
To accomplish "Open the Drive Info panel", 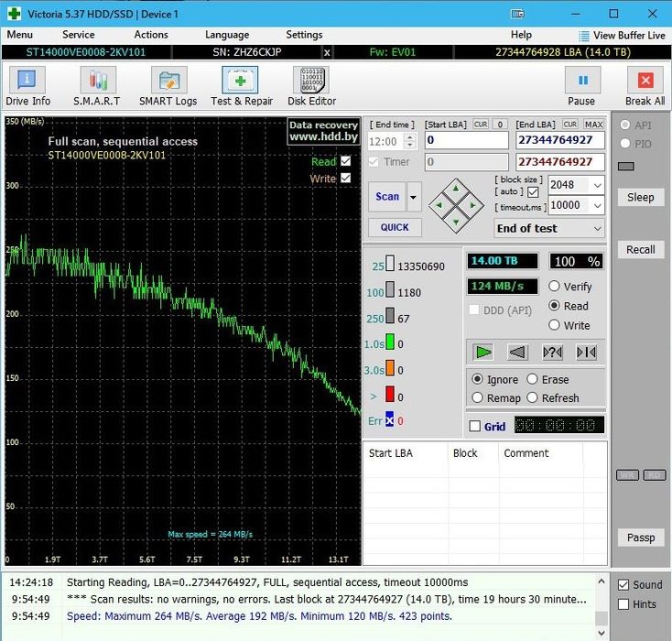I will (28, 86).
